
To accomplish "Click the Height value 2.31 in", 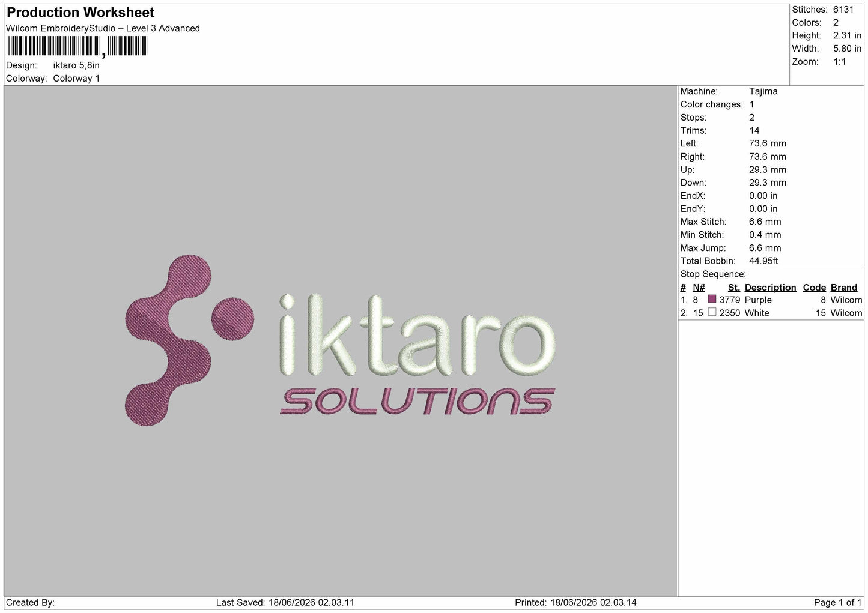I will (847, 36).
